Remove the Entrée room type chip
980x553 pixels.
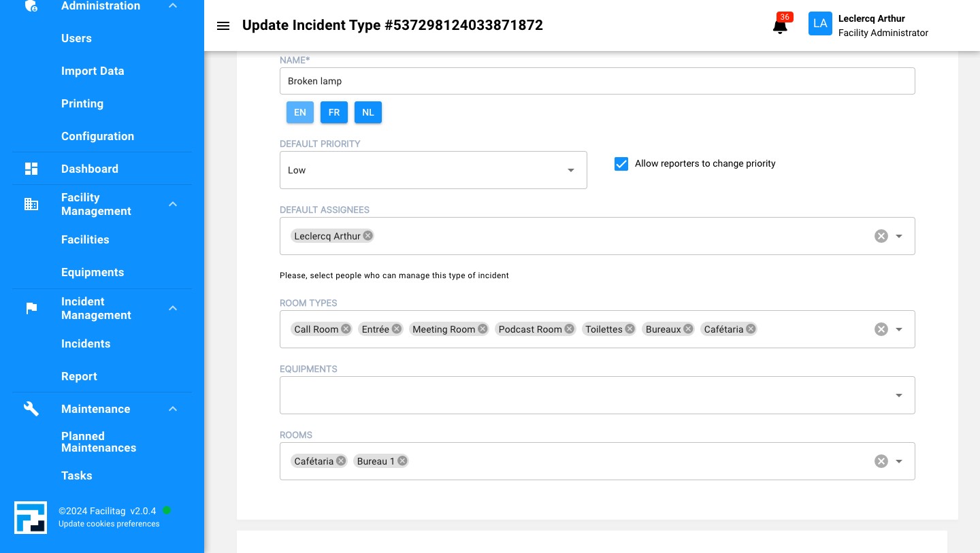pos(397,329)
